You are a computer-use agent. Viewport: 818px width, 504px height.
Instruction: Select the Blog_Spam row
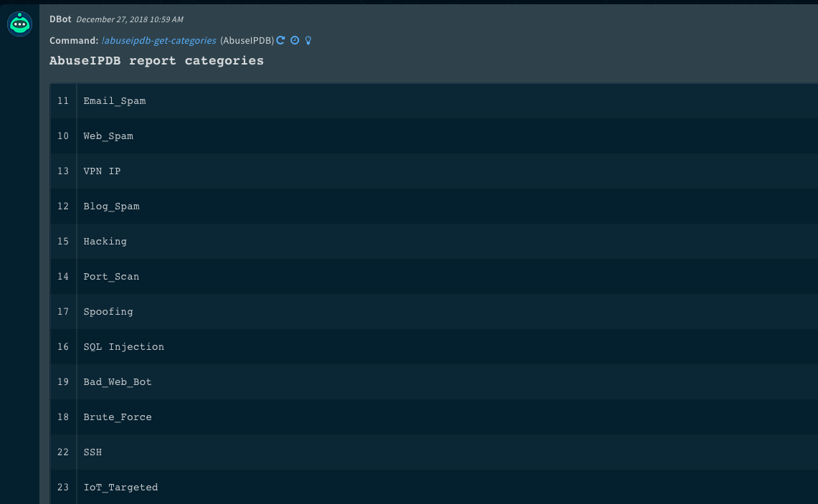[x=111, y=206]
